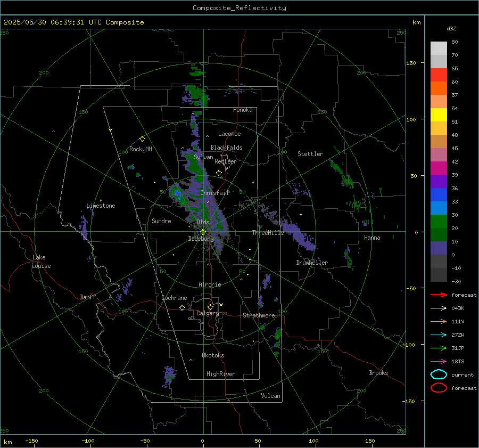Viewport: 479px width, 448px height.
Task: Click the green 31JP arrow legend icon
Action: point(439,348)
